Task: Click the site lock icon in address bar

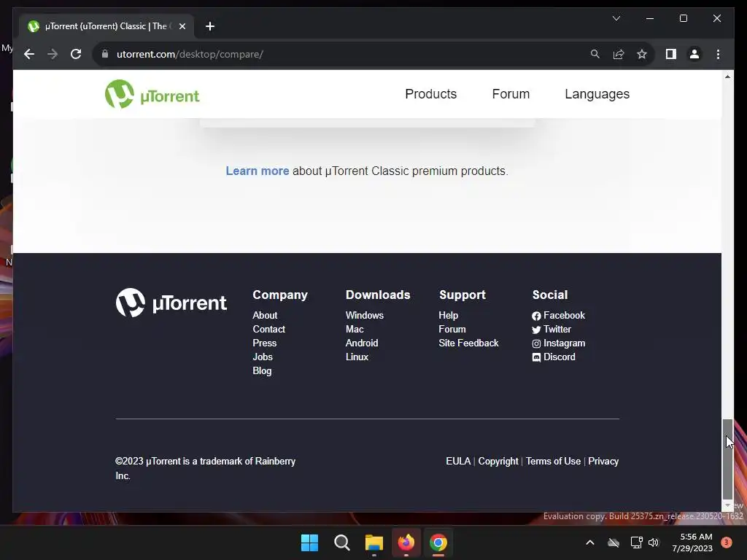Action: coord(105,54)
